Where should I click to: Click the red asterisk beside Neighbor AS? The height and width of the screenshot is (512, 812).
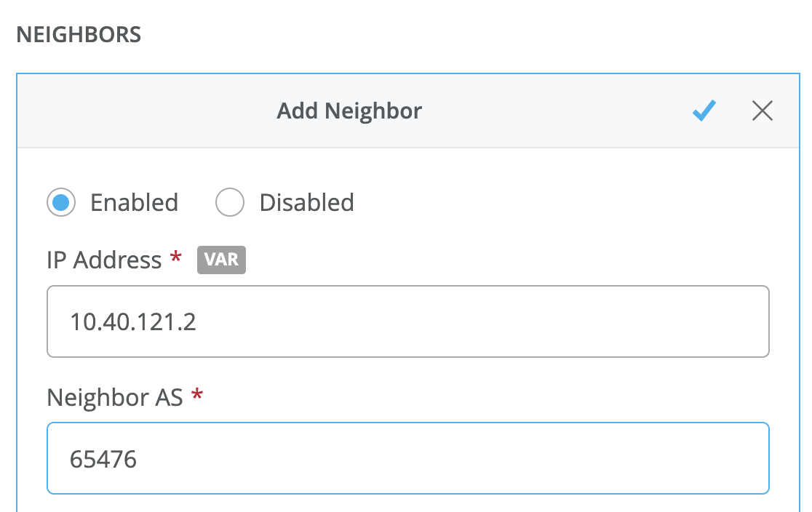coord(196,395)
